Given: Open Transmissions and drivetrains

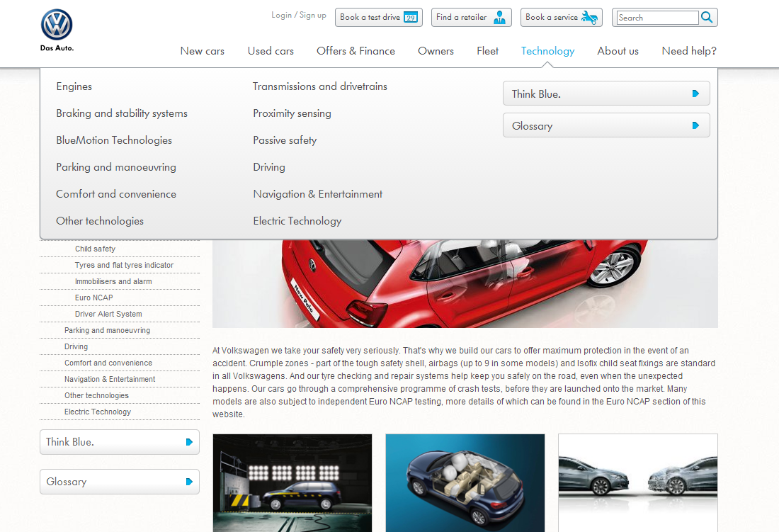Looking at the screenshot, I should (320, 86).
